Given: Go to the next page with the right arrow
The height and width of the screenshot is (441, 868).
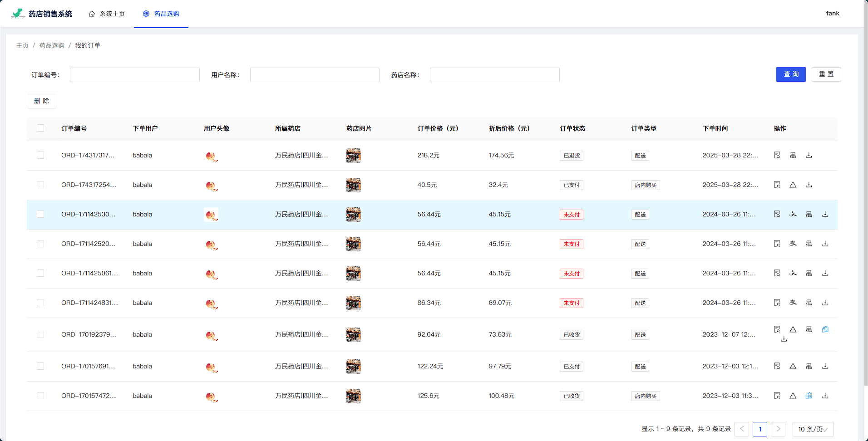Looking at the screenshot, I should pos(778,429).
